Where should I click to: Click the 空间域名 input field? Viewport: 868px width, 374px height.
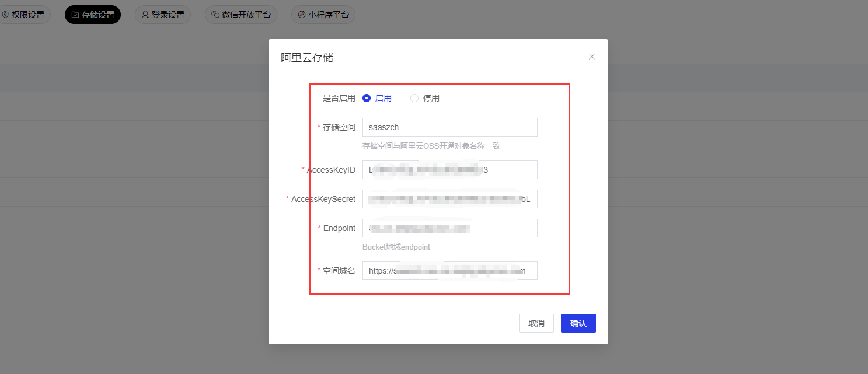coord(449,271)
